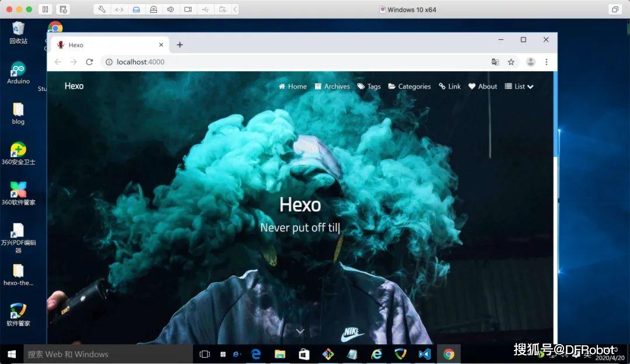Open the Arduino desktop shortcut
This screenshot has width=630, height=364.
point(18,73)
